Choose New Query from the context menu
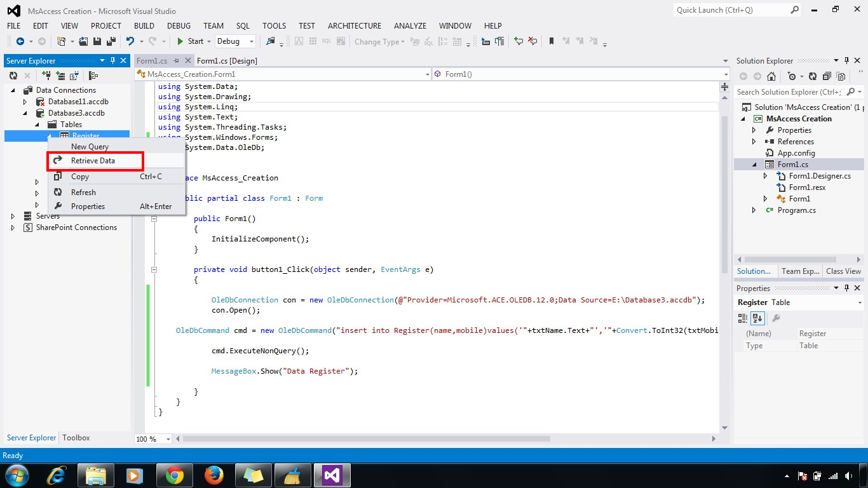The image size is (868, 488). point(117,147)
